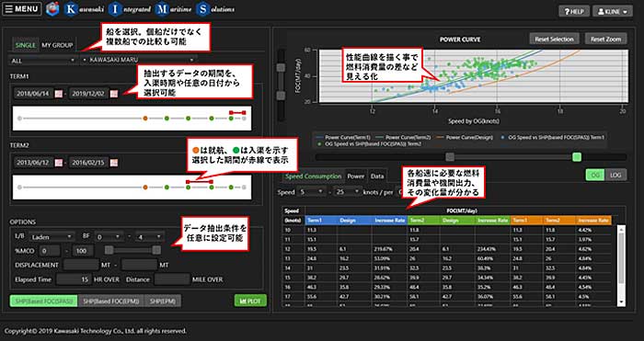
Task: Switch to the MY GROUP tab
Action: tap(57, 45)
